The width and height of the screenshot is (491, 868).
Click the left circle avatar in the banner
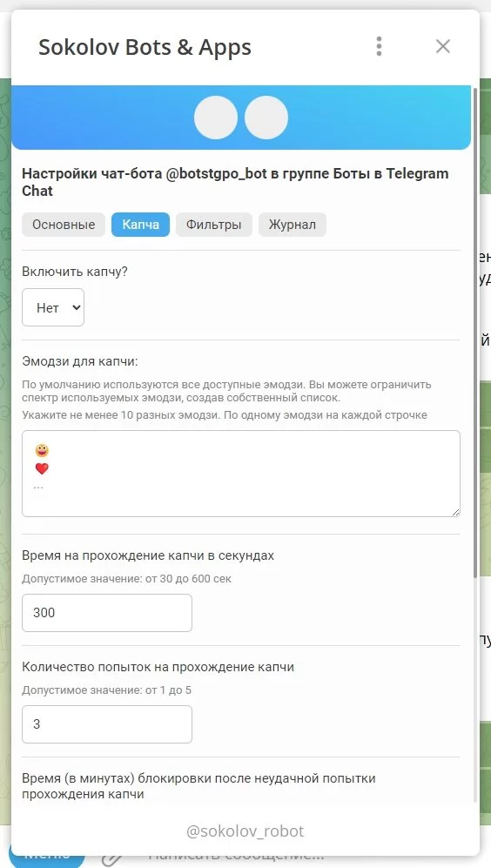pos(216,118)
